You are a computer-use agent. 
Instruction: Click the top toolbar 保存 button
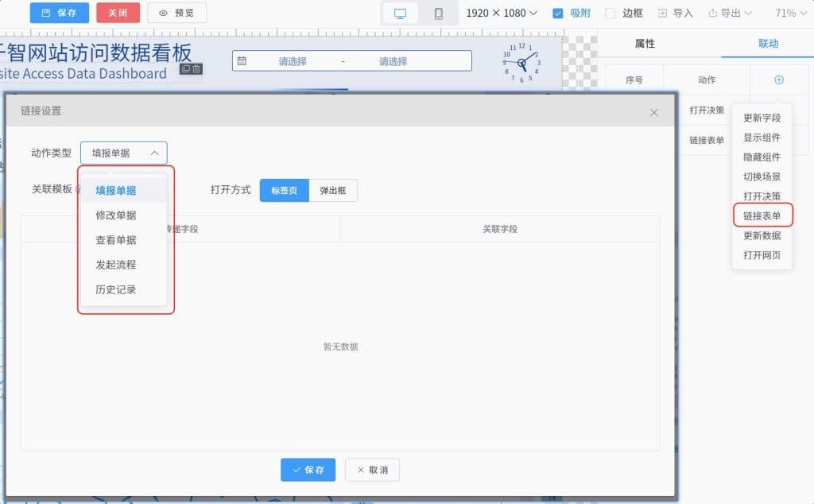tap(59, 13)
